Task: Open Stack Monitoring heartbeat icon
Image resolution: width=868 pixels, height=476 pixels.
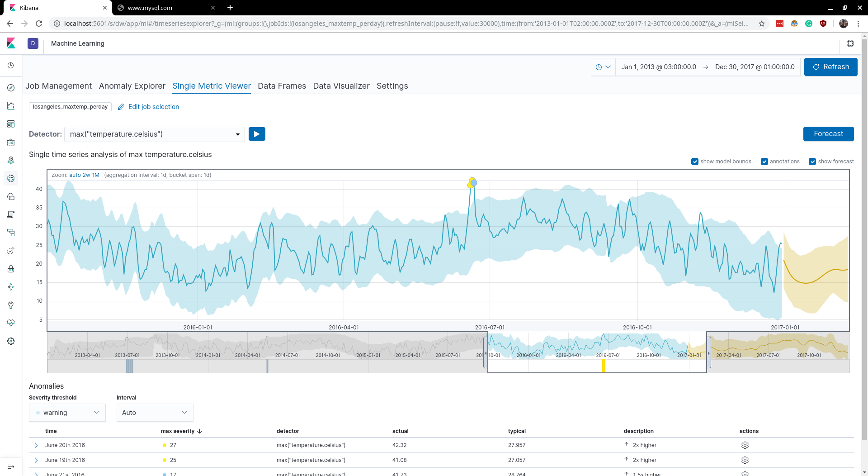Action: [11, 323]
